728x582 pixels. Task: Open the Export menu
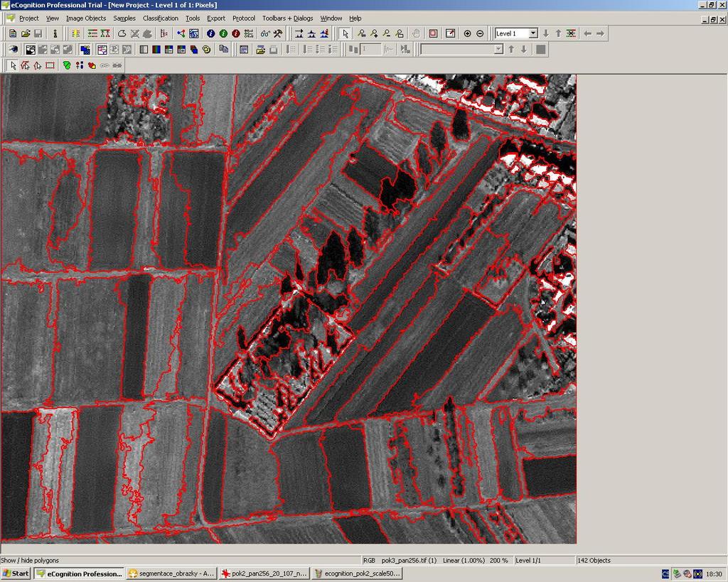pyautogui.click(x=216, y=18)
